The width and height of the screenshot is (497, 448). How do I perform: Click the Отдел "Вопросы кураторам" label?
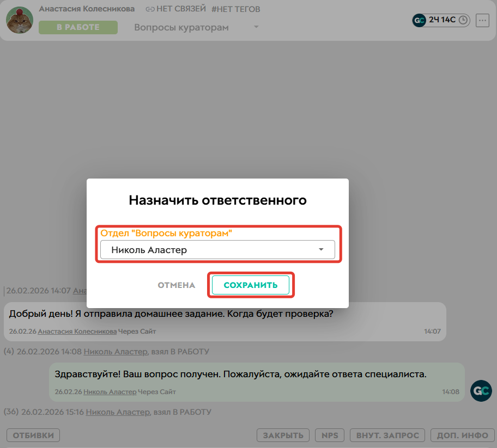pyautogui.click(x=166, y=233)
